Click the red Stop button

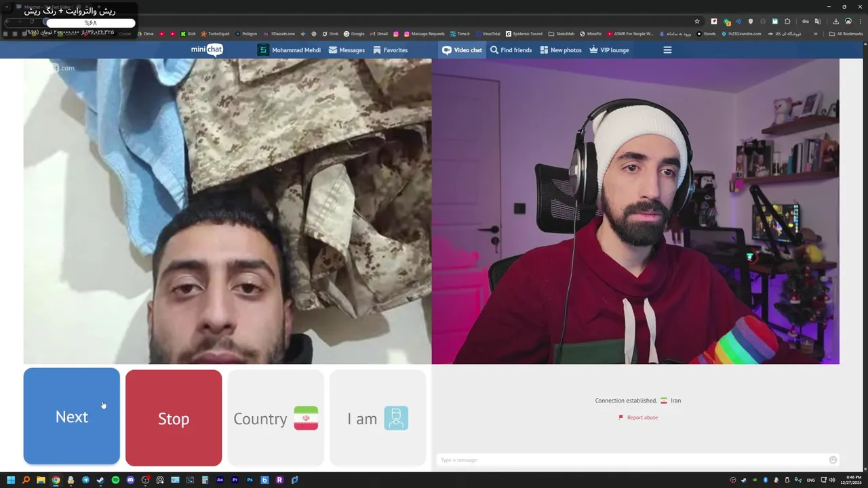pos(174,418)
